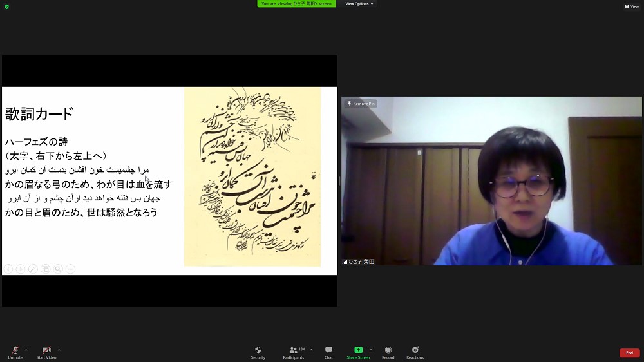Open the View Options menu
The image size is (644, 362).
(359, 4)
